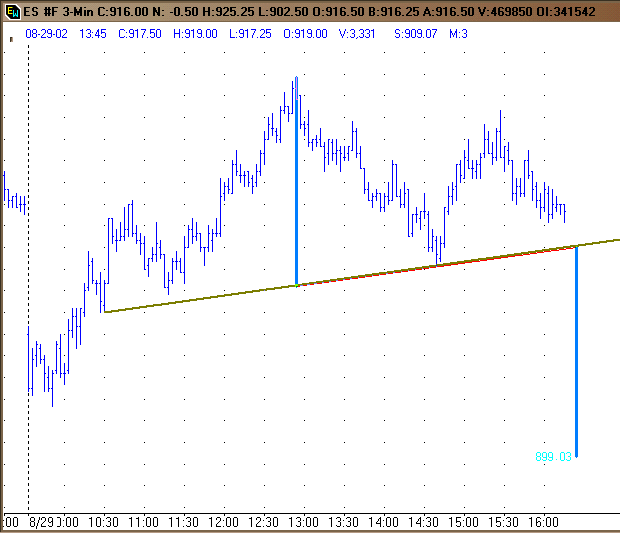Screen dimensions: 620x533
Task: Click the 16:00 label on time axis
Action: point(543,523)
